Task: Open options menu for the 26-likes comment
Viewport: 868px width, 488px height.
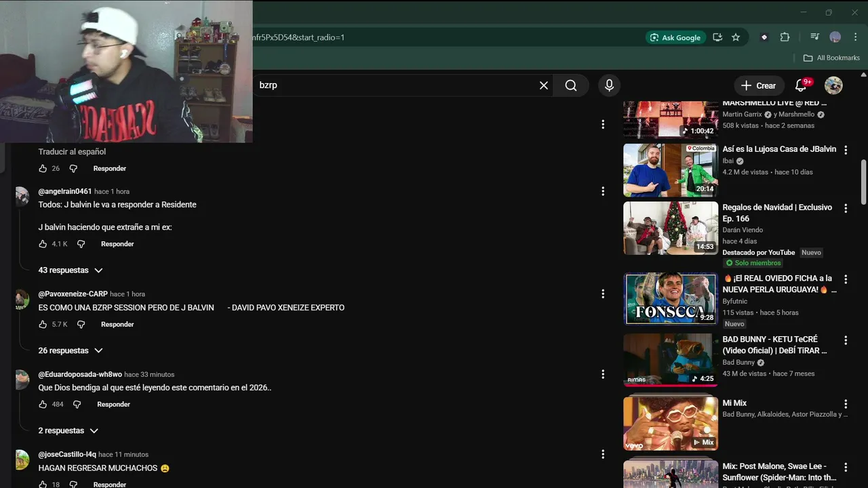Action: (x=603, y=124)
